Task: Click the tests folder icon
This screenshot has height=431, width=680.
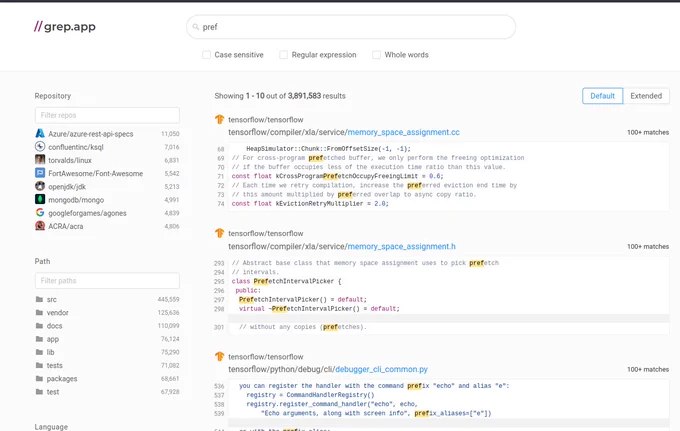Action: pyautogui.click(x=39, y=365)
